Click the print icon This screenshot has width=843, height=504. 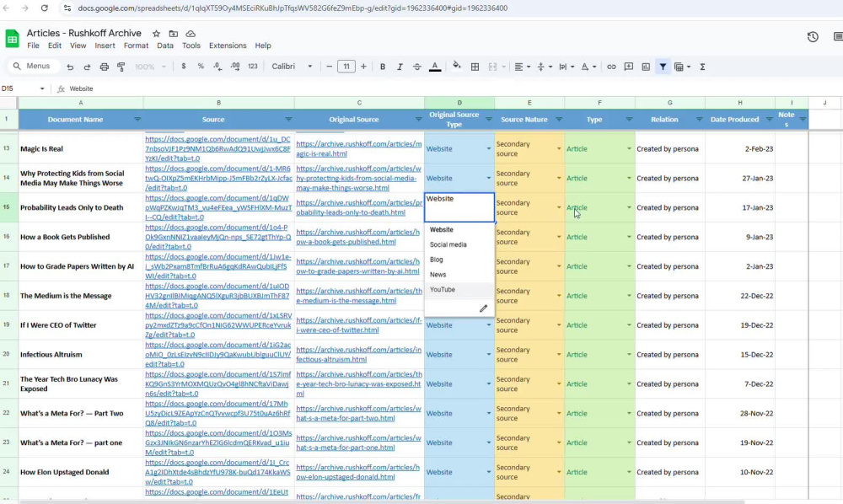click(x=104, y=67)
